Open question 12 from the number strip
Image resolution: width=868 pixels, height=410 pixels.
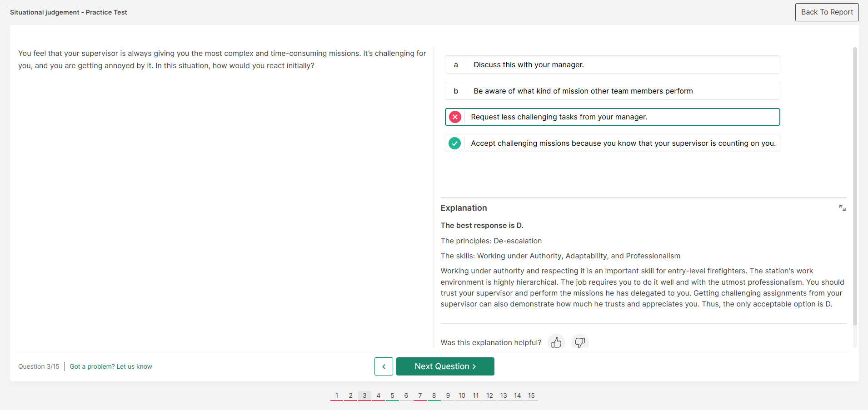[x=489, y=395]
